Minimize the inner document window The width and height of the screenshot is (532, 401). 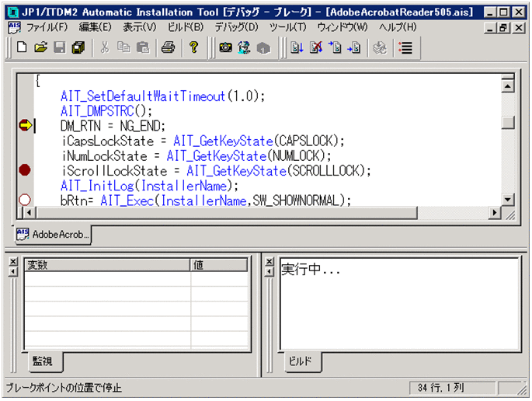490,27
